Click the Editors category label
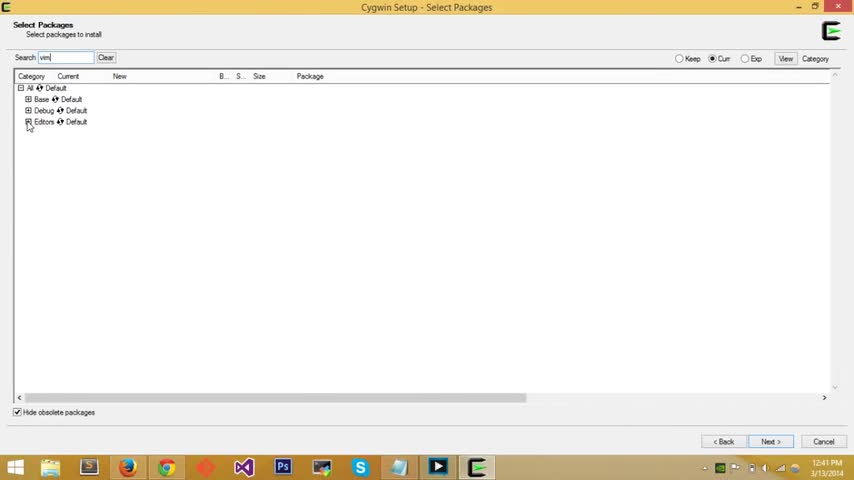The image size is (854, 480). coord(44,122)
